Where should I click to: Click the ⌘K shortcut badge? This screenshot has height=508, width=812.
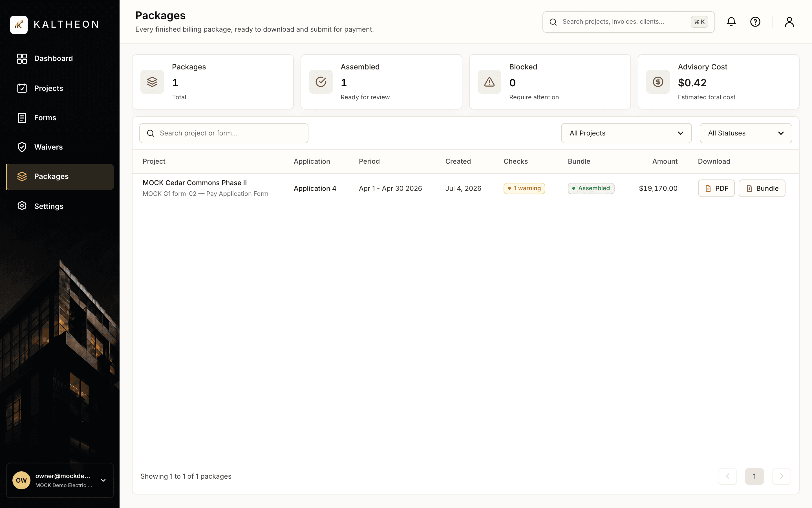point(699,22)
